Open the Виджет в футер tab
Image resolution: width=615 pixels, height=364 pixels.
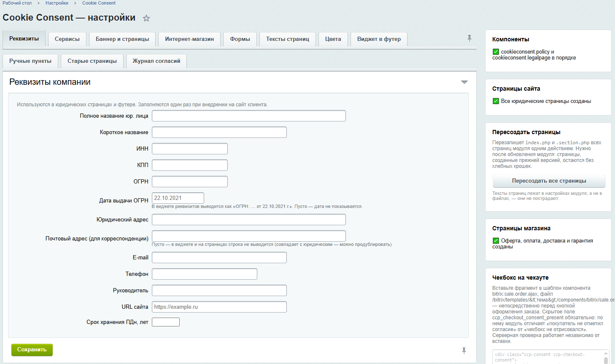pos(379,39)
